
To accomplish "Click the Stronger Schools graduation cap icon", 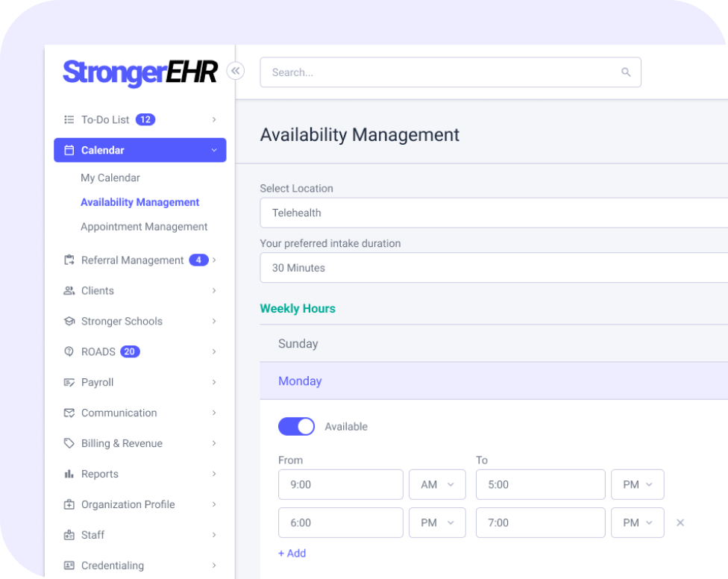I will pos(69,321).
